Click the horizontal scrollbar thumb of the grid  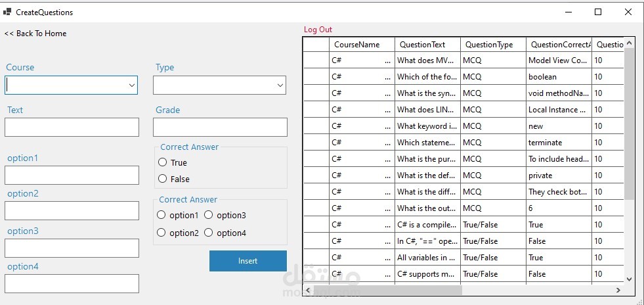387,290
